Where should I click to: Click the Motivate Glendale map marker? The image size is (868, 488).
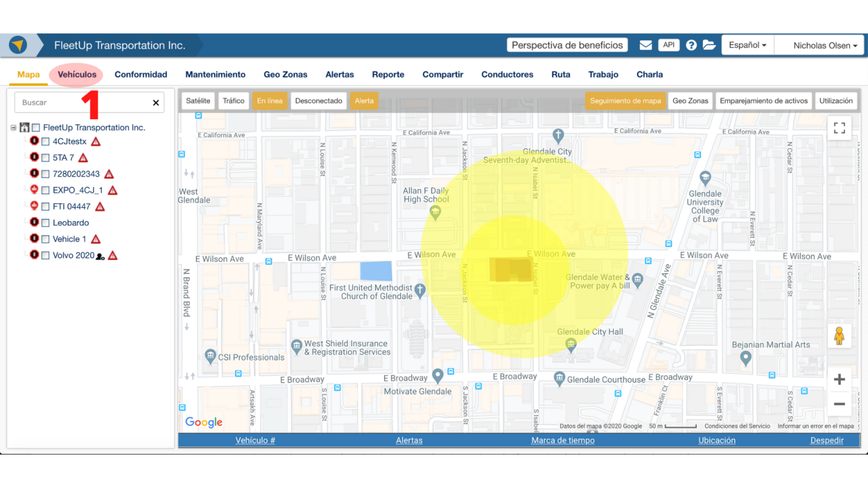click(x=437, y=376)
